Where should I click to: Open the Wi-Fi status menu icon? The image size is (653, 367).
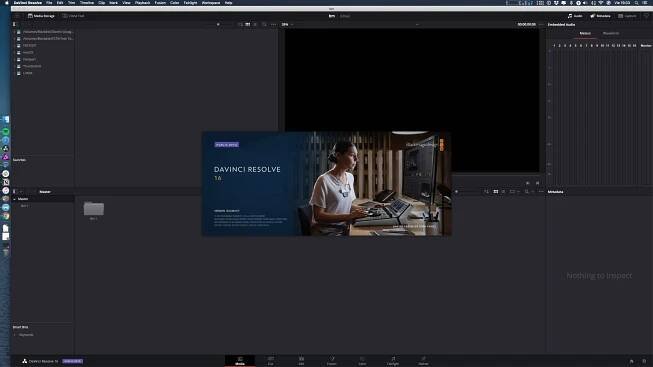point(601,2)
